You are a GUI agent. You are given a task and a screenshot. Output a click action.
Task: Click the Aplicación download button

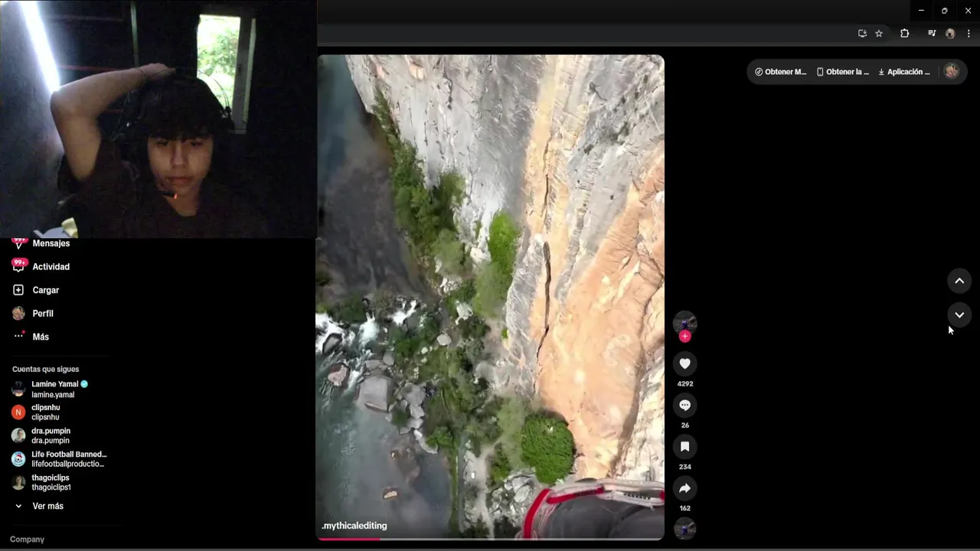click(904, 72)
